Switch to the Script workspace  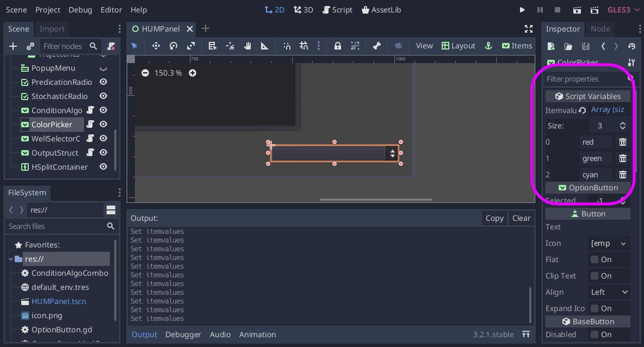[x=338, y=10]
